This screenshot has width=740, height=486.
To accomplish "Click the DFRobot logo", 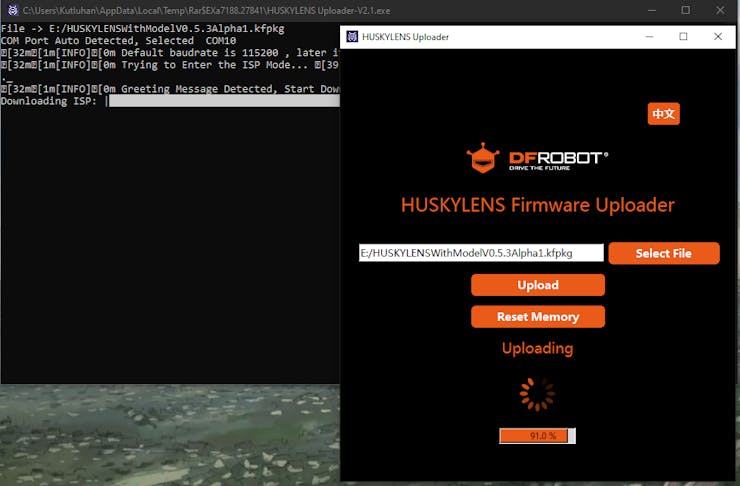I will click(538, 158).
